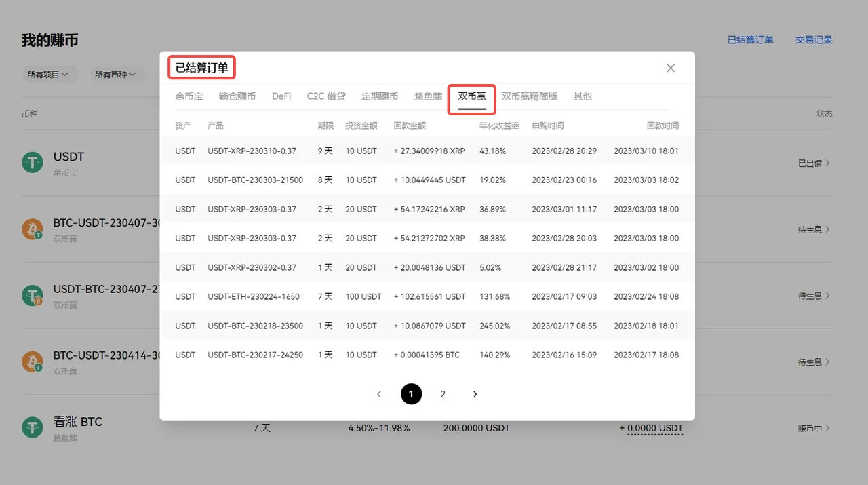This screenshot has height=485, width=868.
Task: Open the 定期赚币 tab
Action: coord(380,96)
